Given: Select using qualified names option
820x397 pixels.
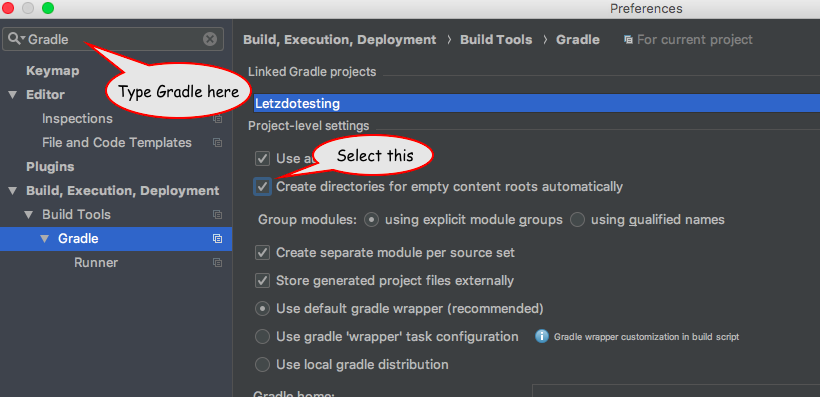Looking at the screenshot, I should (x=577, y=220).
